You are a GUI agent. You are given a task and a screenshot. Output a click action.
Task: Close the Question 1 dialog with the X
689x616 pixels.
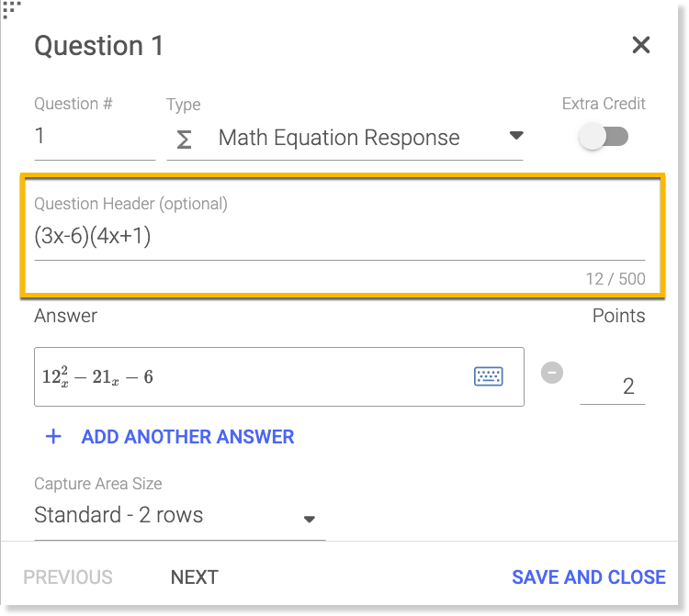point(640,45)
